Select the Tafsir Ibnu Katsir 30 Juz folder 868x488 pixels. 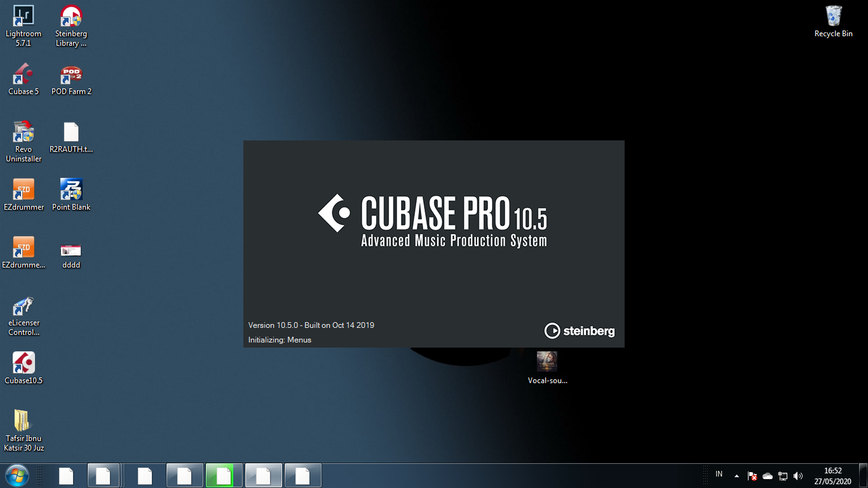tap(24, 430)
